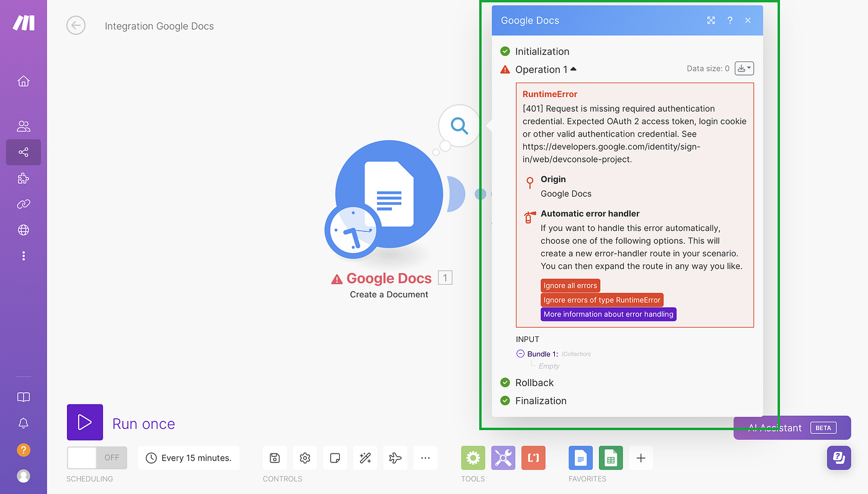Click the clock trigger icon on the module
Image resolution: width=868 pixels, height=494 pixels.
(353, 231)
